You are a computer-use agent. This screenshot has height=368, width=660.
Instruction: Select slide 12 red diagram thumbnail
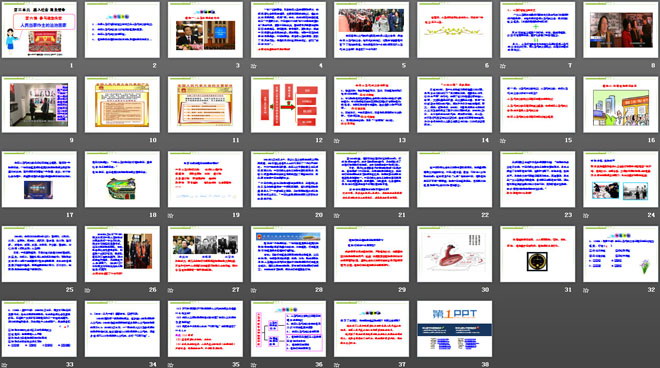(x=288, y=104)
